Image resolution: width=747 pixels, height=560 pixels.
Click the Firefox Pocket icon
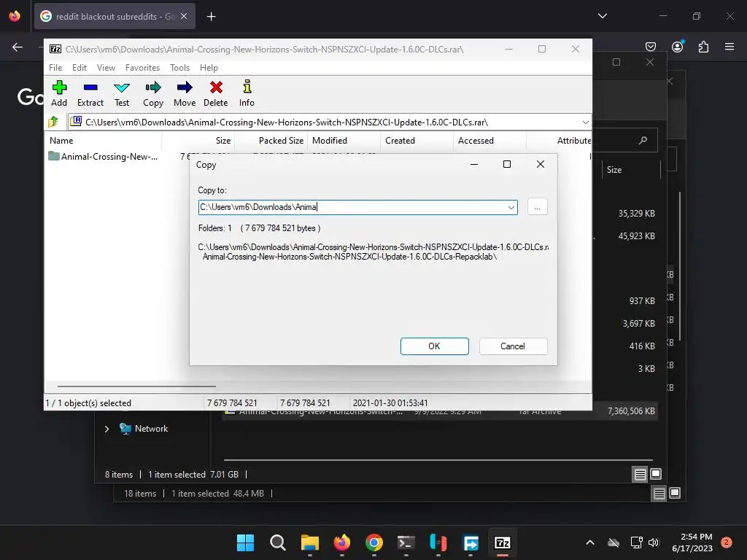click(650, 47)
